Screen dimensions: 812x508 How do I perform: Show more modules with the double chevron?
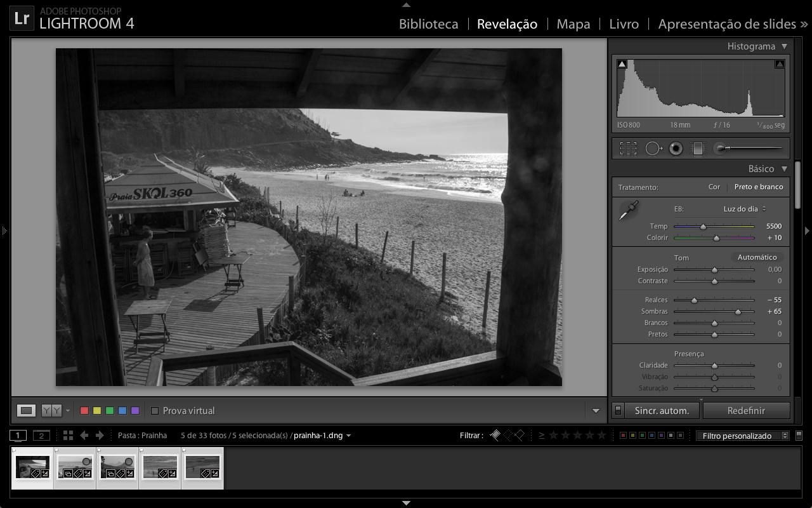pos(804,24)
